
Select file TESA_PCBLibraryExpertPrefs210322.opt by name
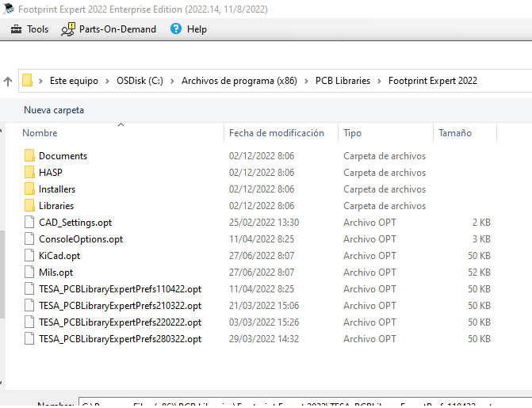click(120, 306)
